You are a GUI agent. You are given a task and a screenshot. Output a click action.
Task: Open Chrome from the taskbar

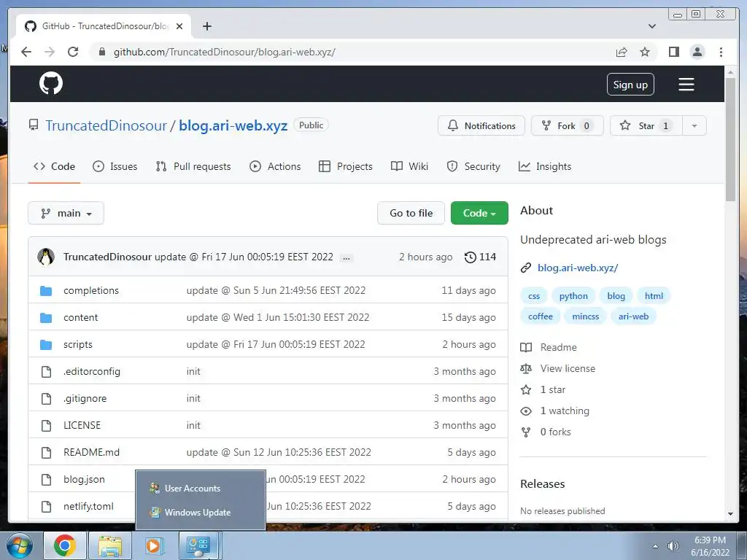(x=65, y=545)
